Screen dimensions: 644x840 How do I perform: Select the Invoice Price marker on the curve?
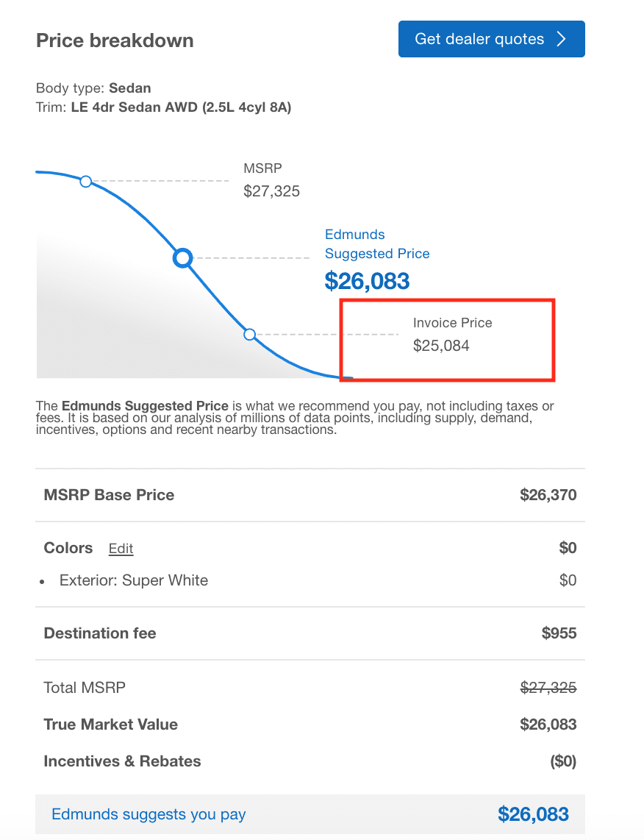click(250, 334)
